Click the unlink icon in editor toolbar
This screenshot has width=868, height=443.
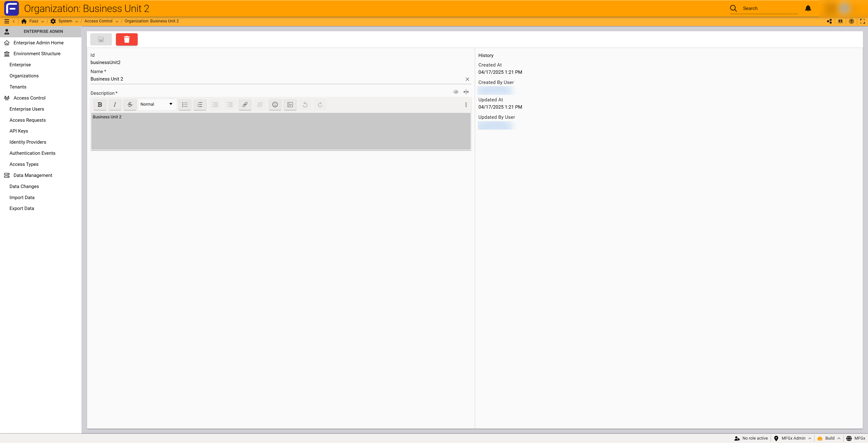pos(260,105)
